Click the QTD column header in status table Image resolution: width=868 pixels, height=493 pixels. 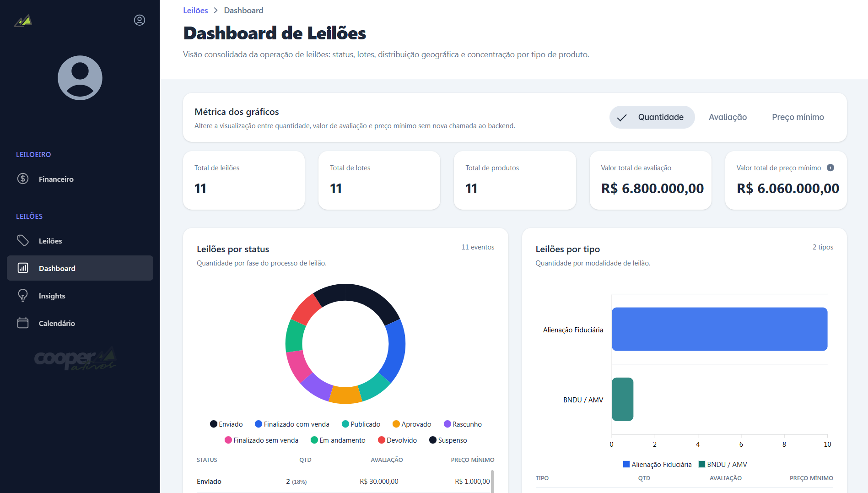click(305, 460)
